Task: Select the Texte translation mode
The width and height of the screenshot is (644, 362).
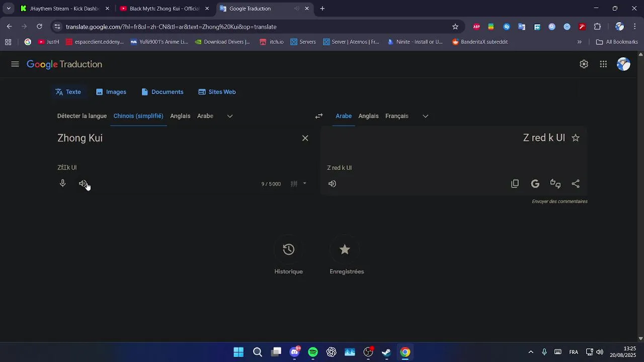Action: click(68, 92)
